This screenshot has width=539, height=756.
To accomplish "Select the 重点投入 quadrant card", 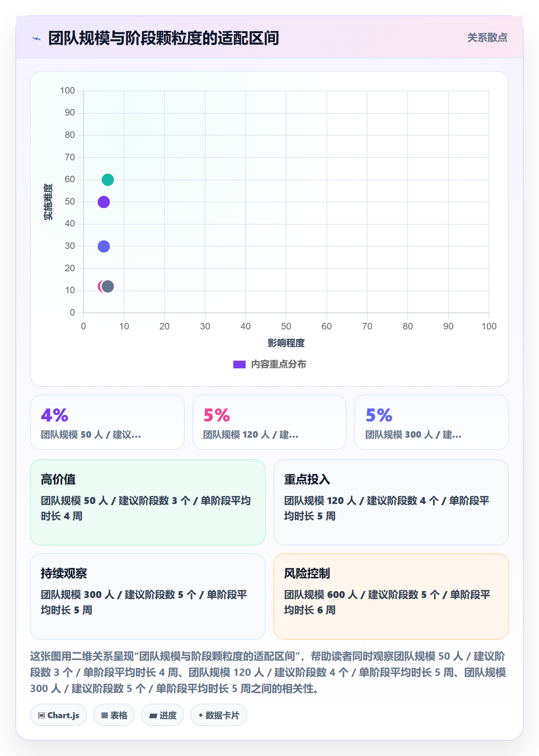I will [x=391, y=502].
